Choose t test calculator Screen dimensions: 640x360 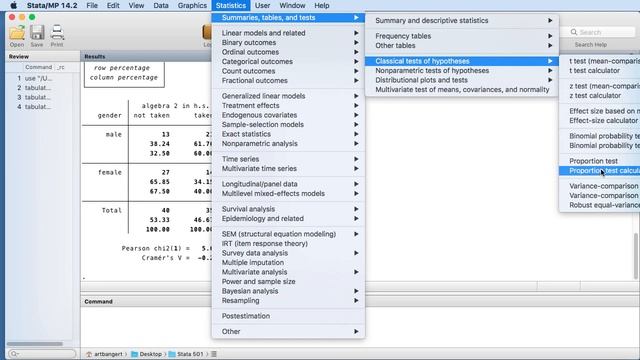600,71
